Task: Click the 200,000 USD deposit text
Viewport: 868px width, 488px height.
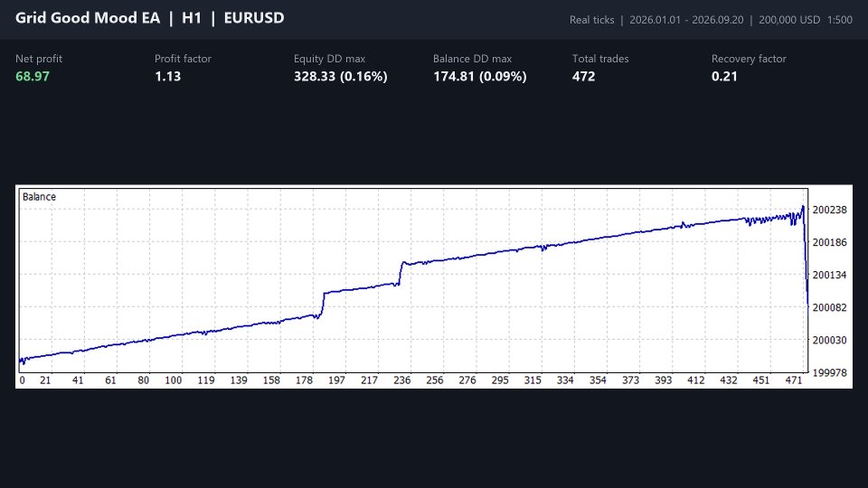Action: tap(789, 20)
